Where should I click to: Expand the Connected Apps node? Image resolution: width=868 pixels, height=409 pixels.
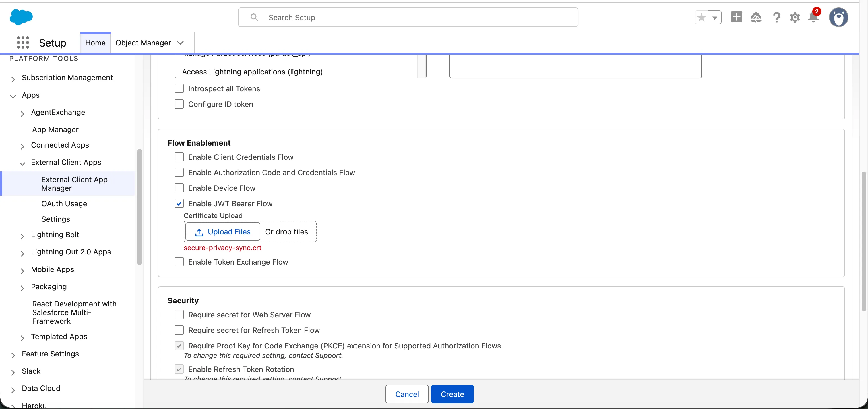pos(22,147)
